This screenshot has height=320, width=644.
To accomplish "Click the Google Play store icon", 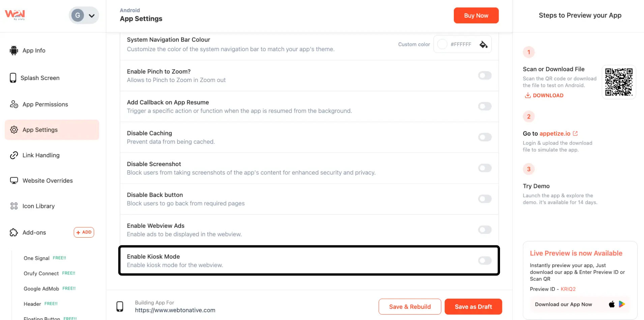I will point(622,304).
